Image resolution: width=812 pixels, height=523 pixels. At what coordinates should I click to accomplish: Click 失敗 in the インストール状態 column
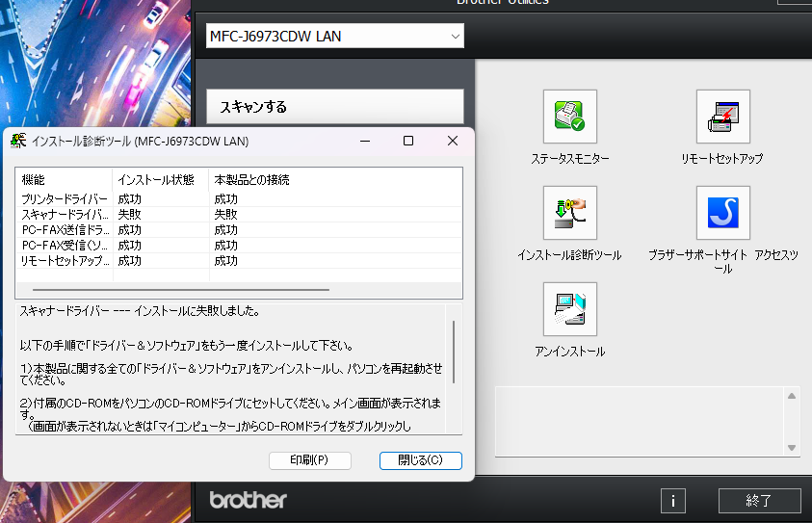point(129,215)
